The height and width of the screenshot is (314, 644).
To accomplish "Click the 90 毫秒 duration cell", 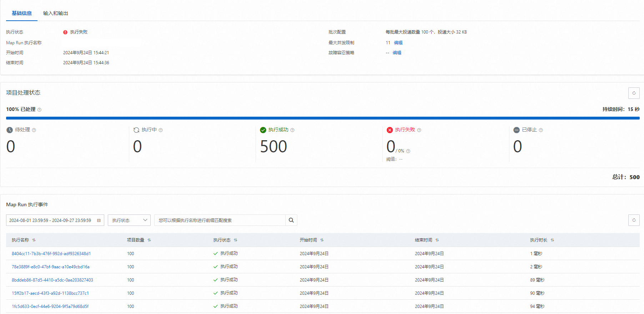I will pyautogui.click(x=537, y=293).
